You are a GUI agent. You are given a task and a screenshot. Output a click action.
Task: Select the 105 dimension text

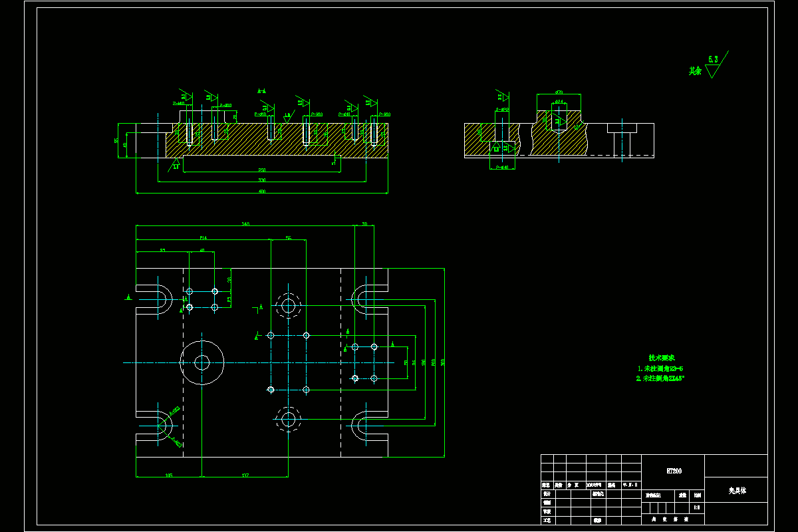(x=169, y=475)
